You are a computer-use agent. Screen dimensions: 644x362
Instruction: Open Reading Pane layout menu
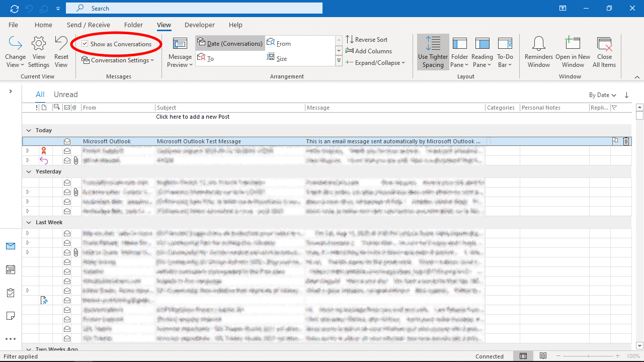click(482, 52)
